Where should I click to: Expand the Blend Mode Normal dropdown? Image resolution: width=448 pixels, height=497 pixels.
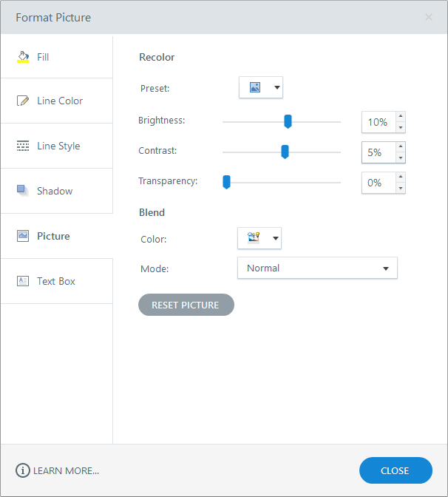click(x=317, y=268)
